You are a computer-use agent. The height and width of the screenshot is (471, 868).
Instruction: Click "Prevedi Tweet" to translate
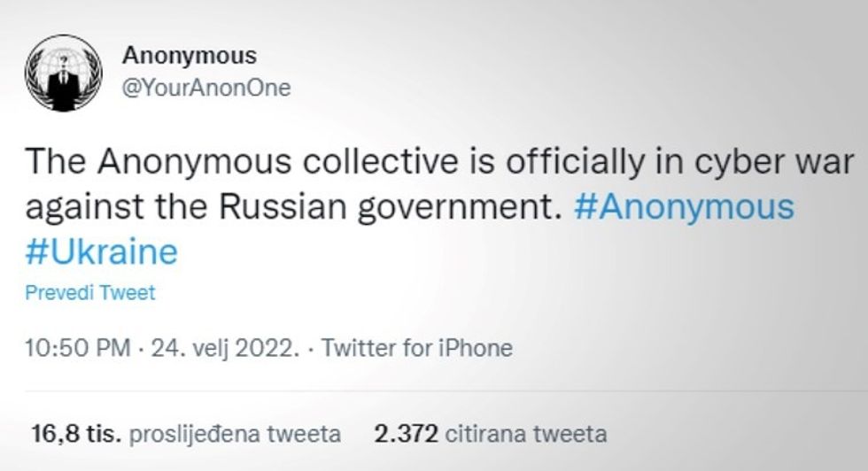point(89,293)
